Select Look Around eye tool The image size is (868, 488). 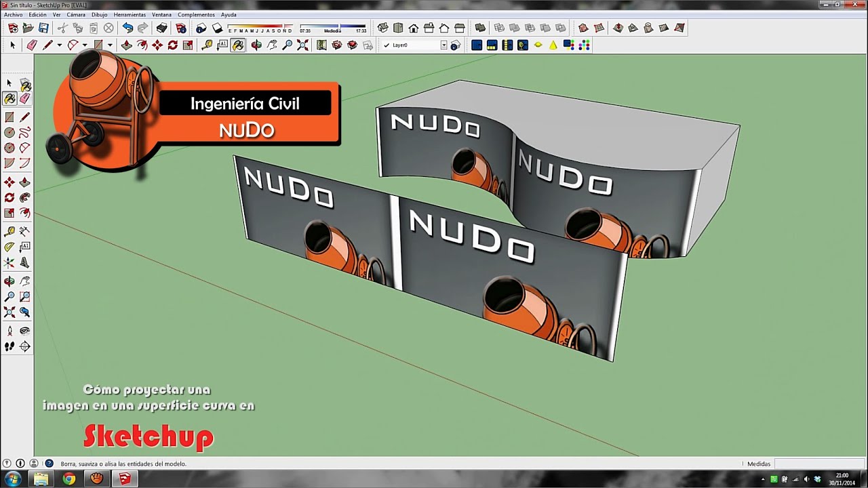point(25,331)
